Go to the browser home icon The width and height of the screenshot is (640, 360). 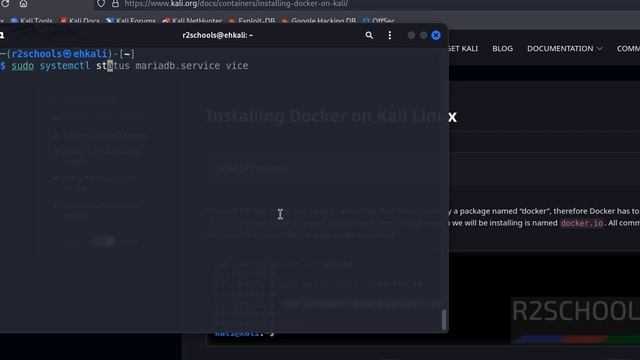pyautogui.click(x=23, y=3)
